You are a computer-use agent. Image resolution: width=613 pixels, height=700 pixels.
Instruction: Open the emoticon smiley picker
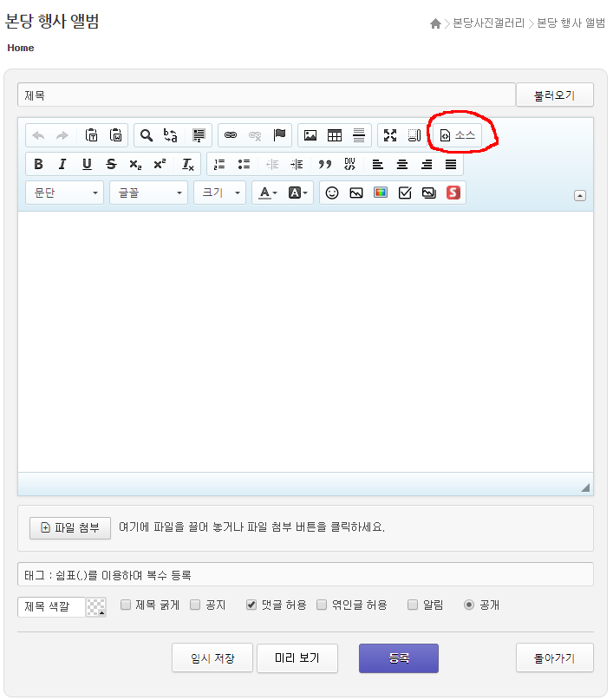(x=332, y=193)
